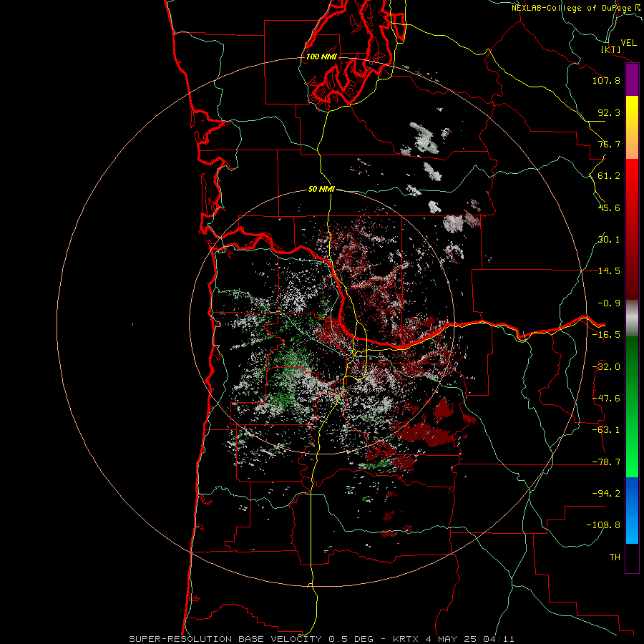Pick the black TH box of velocity scale
Image resolution: width=644 pixels, height=644 pixels.
point(632,557)
